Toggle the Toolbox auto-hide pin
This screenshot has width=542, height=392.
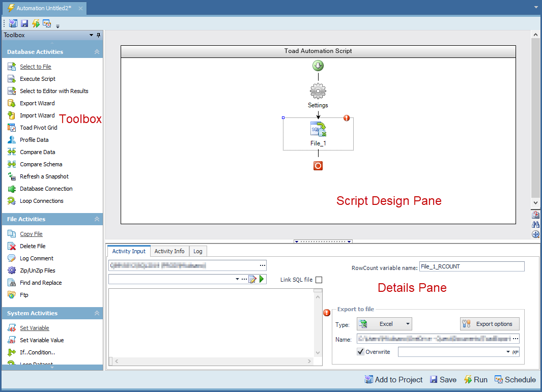[99, 35]
